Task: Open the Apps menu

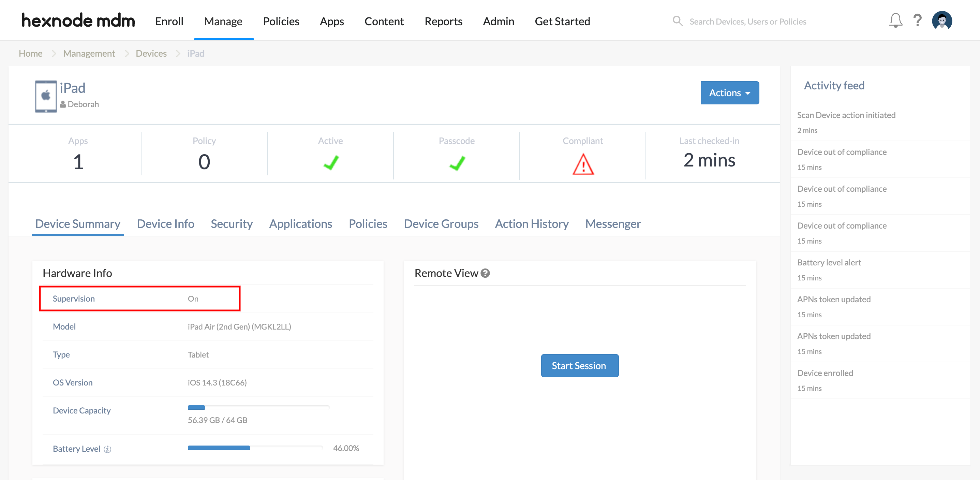Action: coord(332,21)
